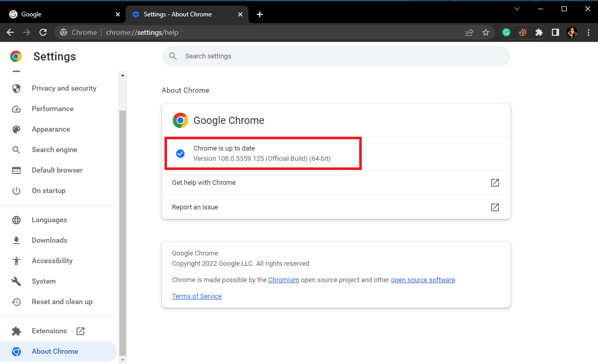The image size is (598, 364).
Task: Click the Chrome logo next to Settings
Action: (x=16, y=56)
